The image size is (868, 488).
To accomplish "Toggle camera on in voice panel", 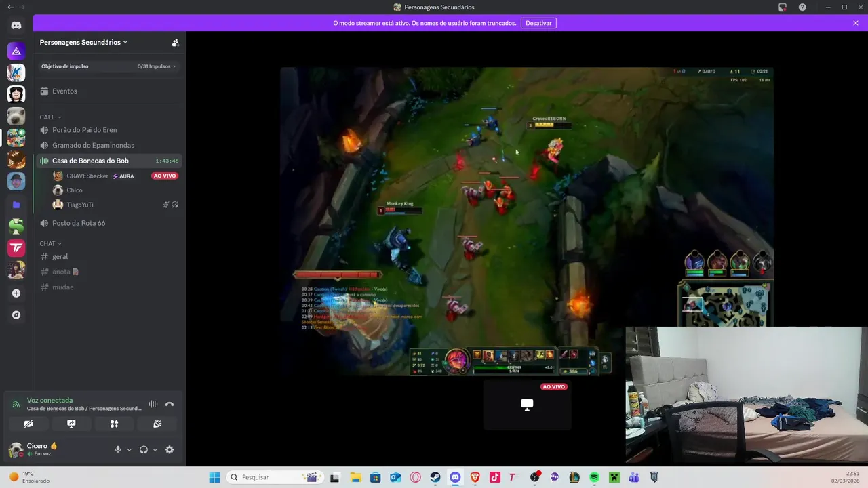I will coord(28,424).
